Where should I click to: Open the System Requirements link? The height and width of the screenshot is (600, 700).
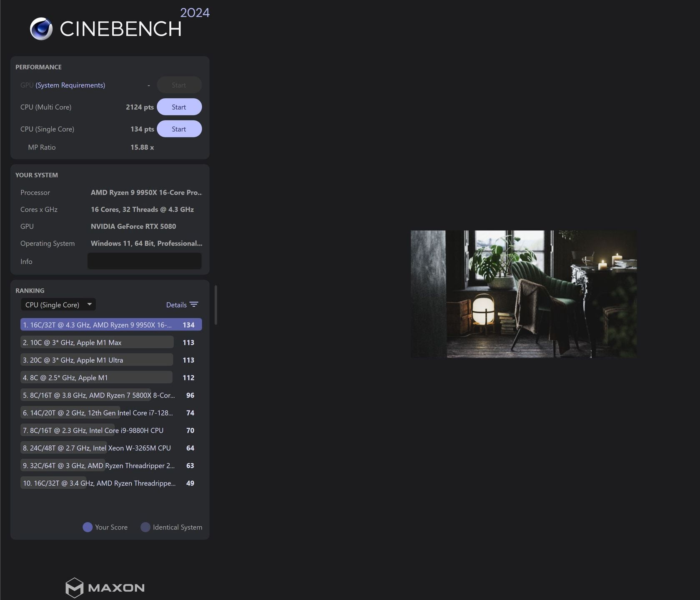[70, 85]
